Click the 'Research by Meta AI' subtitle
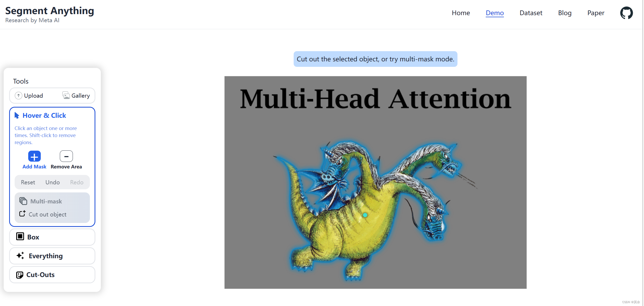This screenshot has width=644, height=306. [x=32, y=20]
